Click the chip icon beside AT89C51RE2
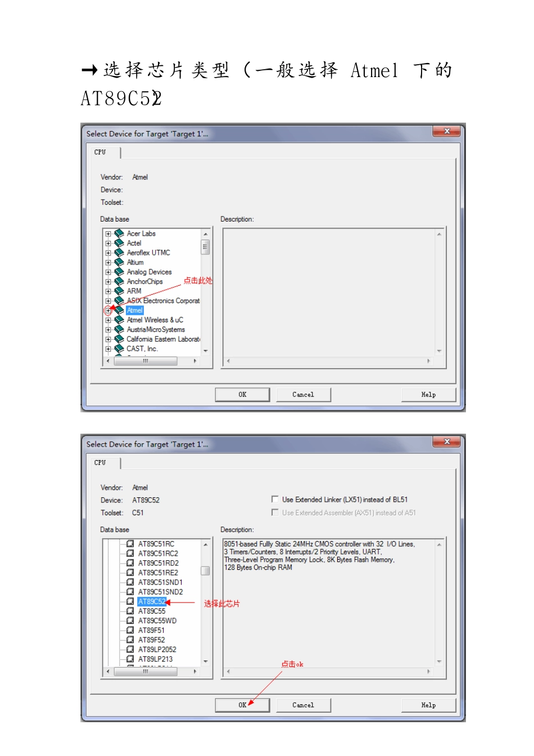 point(130,573)
